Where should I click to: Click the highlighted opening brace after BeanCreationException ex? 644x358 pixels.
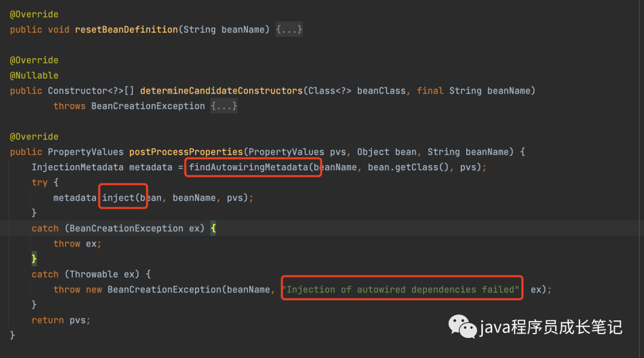(213, 229)
